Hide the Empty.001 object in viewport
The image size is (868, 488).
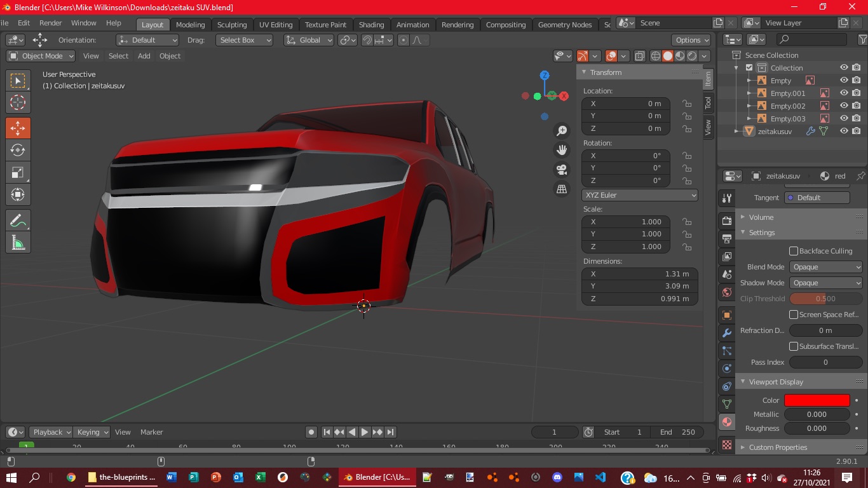click(844, 93)
